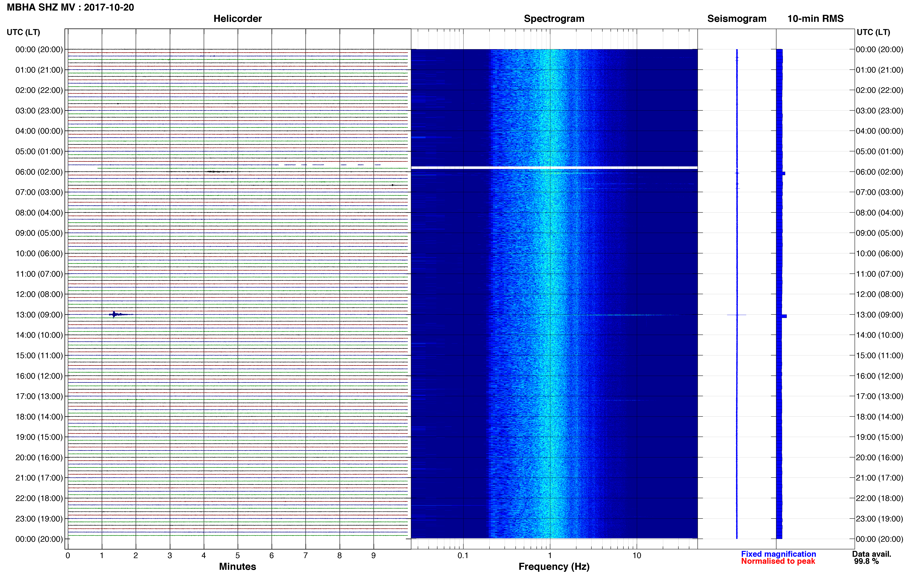
Task: Click the '3' minutes axis tick label
Action: pos(170,555)
